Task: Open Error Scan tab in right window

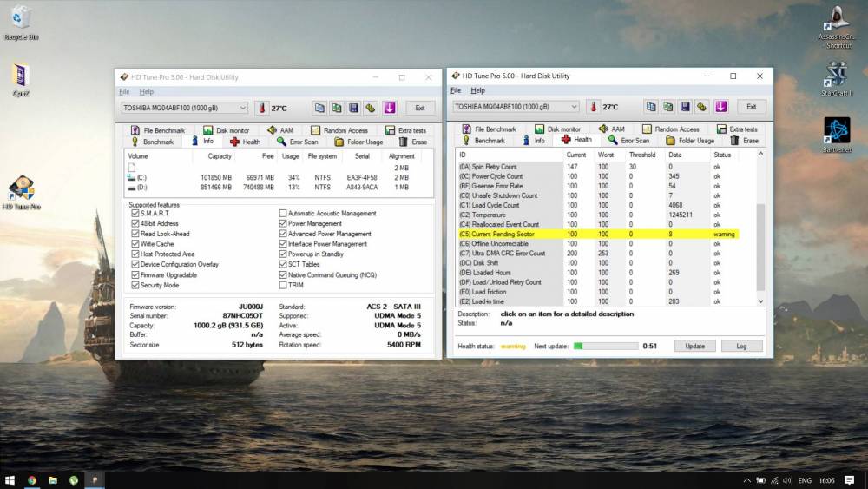Action: pyautogui.click(x=628, y=141)
